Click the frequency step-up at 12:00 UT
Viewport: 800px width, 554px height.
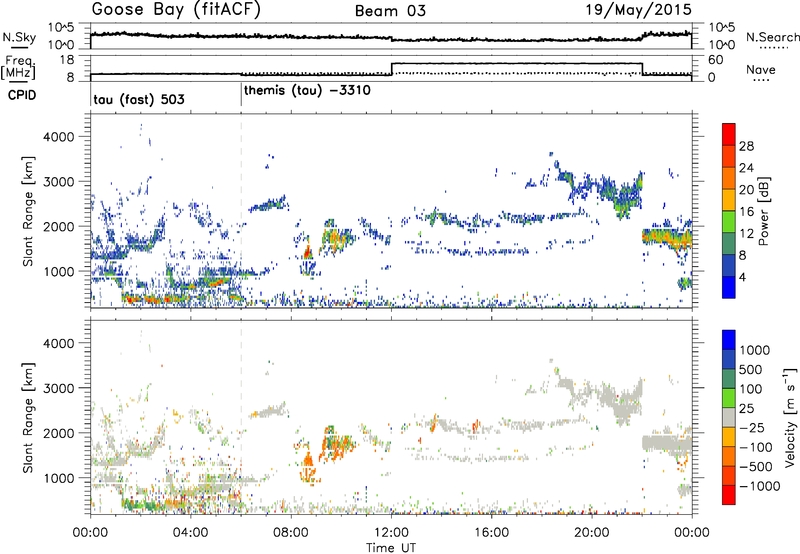[x=391, y=69]
